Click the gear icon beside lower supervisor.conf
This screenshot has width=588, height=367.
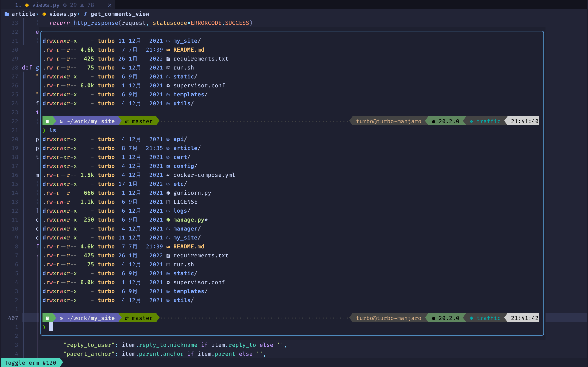coord(168,282)
